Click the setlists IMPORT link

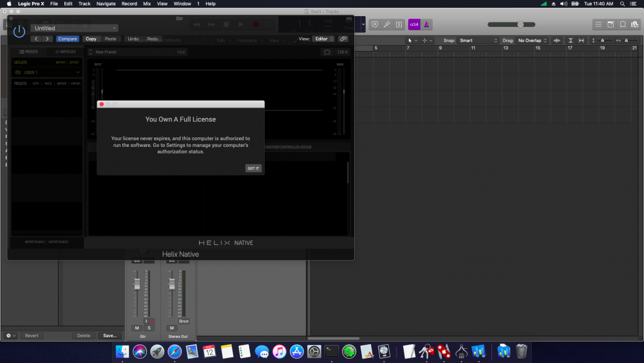pos(61,63)
